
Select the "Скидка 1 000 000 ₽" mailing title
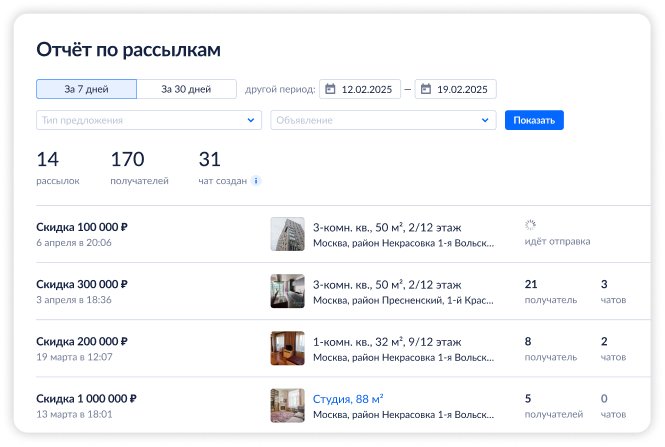pyautogui.click(x=86, y=398)
